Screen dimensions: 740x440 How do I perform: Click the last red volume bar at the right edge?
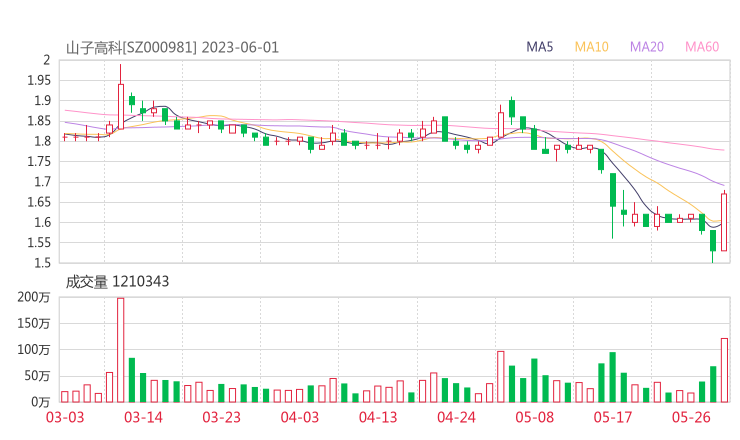[724, 370]
